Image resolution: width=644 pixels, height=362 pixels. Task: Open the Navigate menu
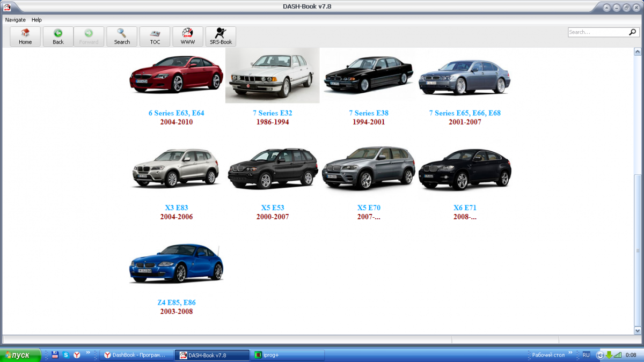pos(16,20)
